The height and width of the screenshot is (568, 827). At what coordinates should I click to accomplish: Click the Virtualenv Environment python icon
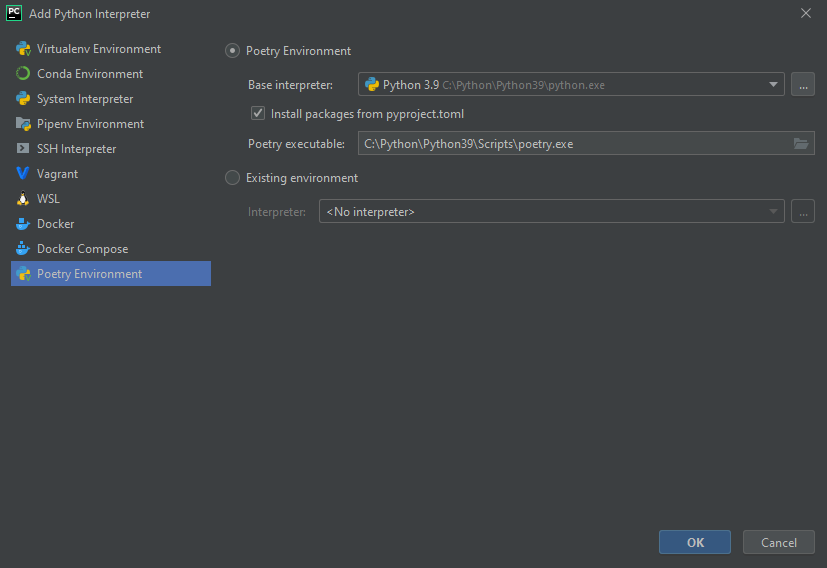22,49
